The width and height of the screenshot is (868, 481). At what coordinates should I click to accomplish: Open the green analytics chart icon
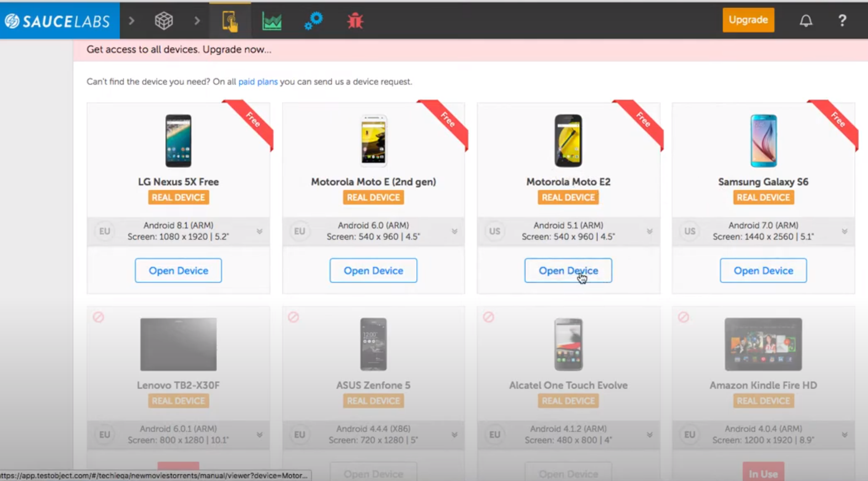pos(272,22)
